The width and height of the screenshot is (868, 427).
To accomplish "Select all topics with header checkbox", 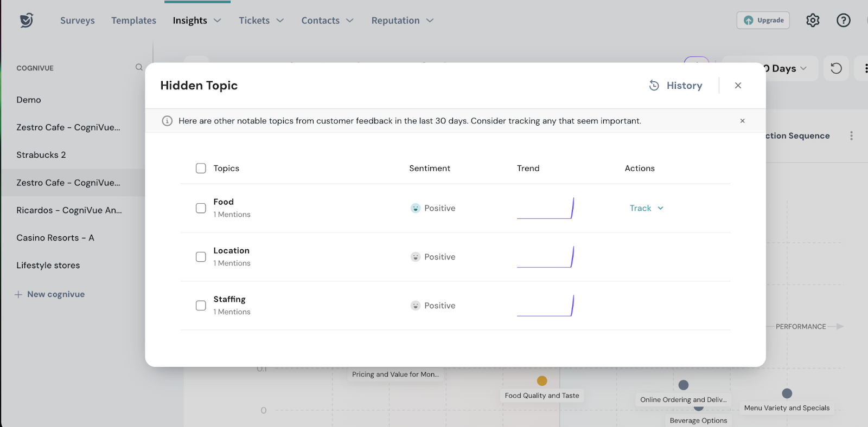I will (x=201, y=169).
